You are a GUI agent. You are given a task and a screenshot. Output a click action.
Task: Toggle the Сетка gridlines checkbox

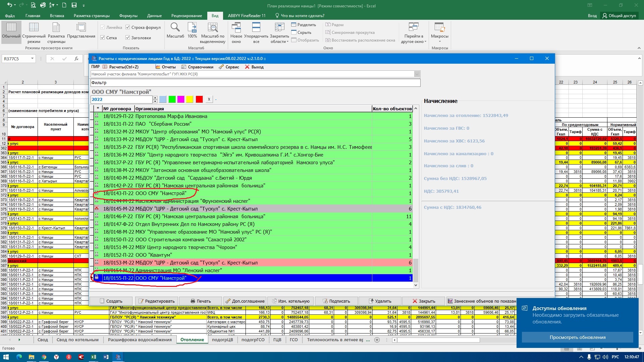click(x=103, y=38)
